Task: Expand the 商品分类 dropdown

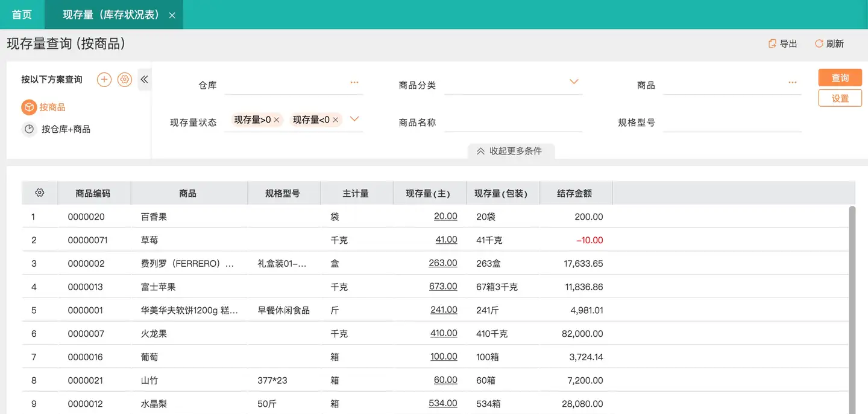Action: pos(574,82)
